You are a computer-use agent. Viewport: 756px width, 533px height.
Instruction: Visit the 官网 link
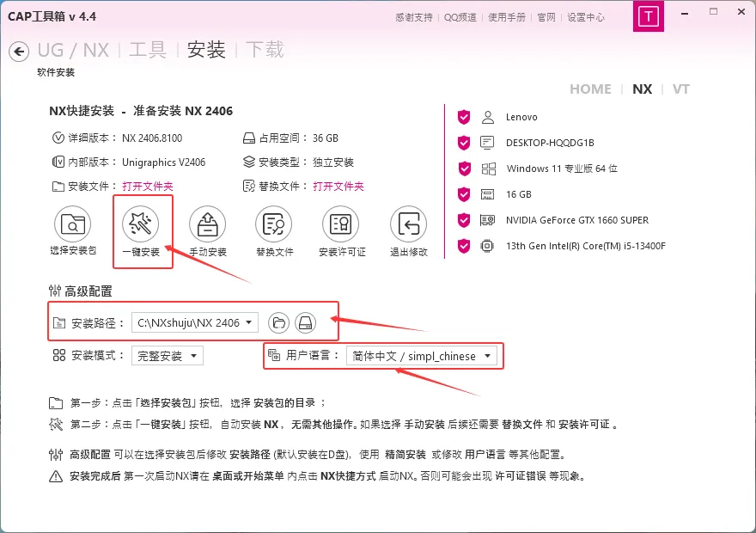(546, 17)
